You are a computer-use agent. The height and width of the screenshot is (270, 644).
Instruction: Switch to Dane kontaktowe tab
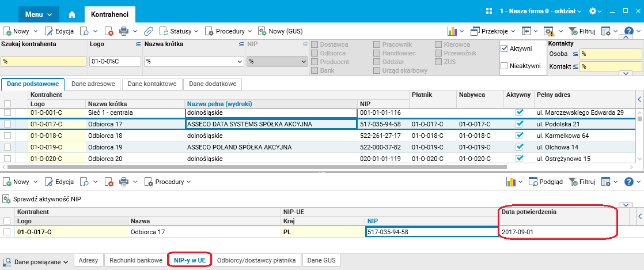153,84
